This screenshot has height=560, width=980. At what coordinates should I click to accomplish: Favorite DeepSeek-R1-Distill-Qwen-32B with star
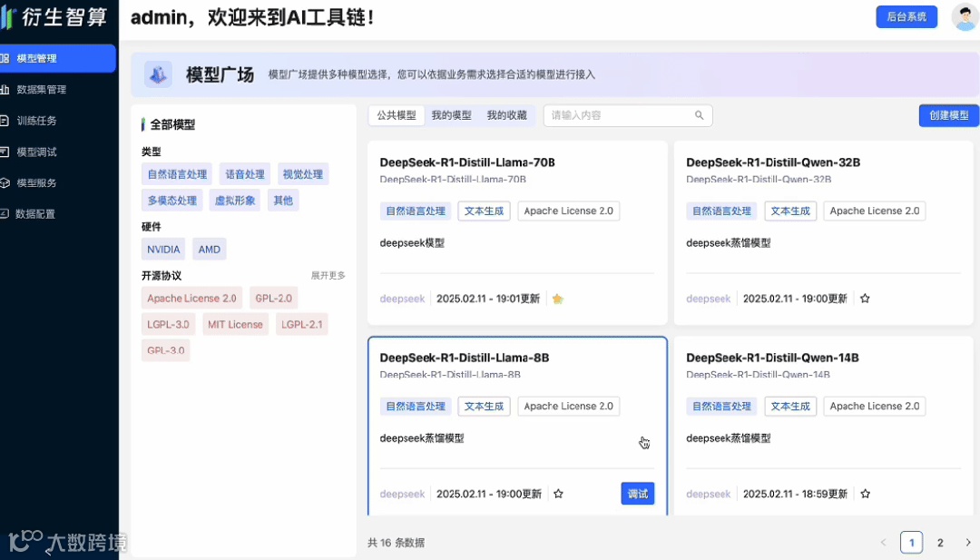point(865,299)
